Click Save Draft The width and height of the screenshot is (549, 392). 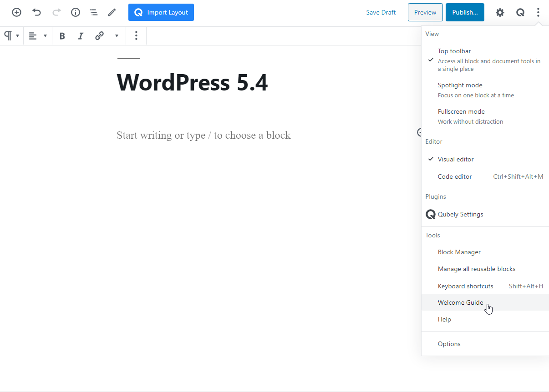pyautogui.click(x=381, y=12)
